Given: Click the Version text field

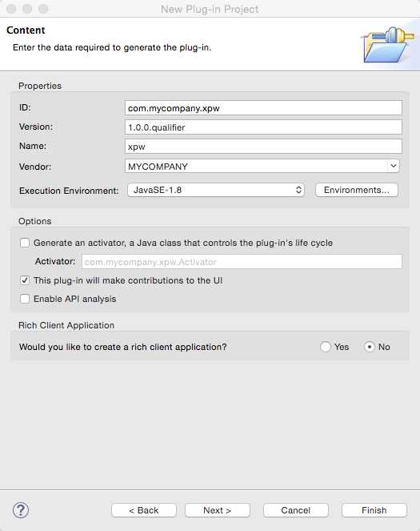Looking at the screenshot, I should 263,127.
